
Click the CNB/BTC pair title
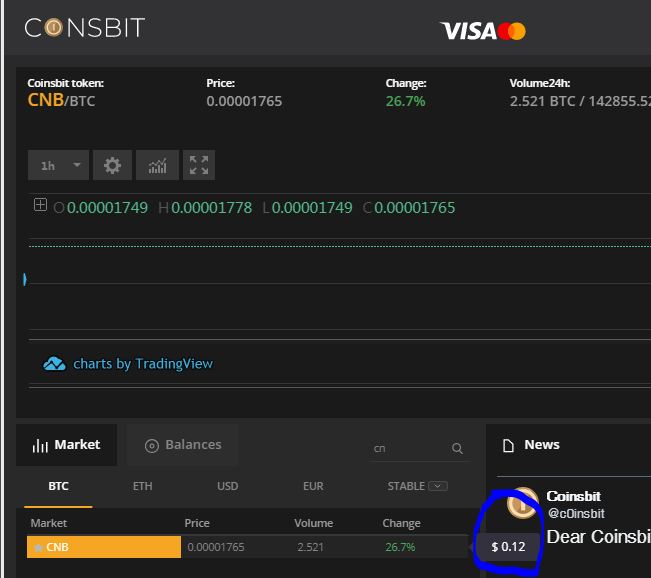[61, 100]
